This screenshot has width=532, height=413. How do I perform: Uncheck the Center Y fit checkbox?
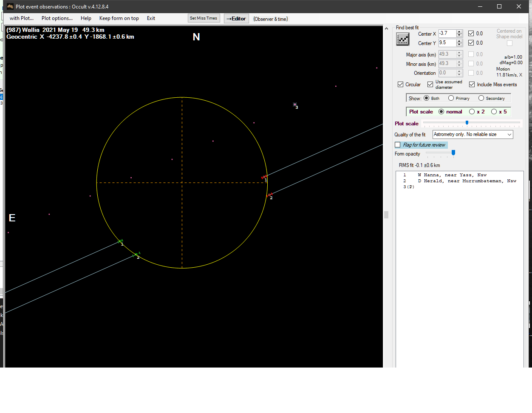pos(471,43)
